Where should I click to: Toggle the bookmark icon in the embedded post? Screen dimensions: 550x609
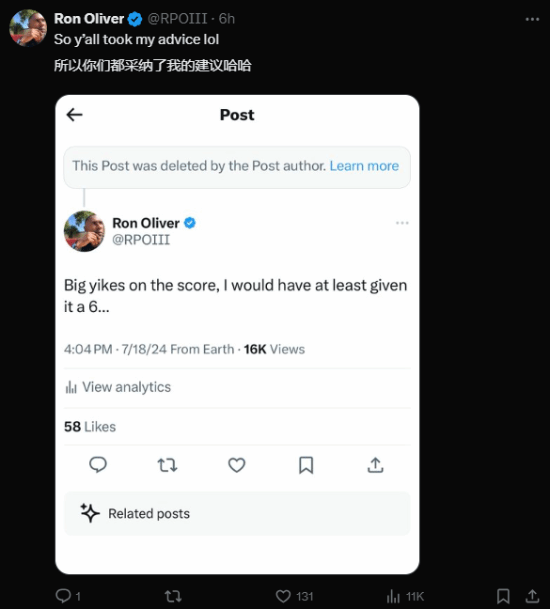(306, 465)
